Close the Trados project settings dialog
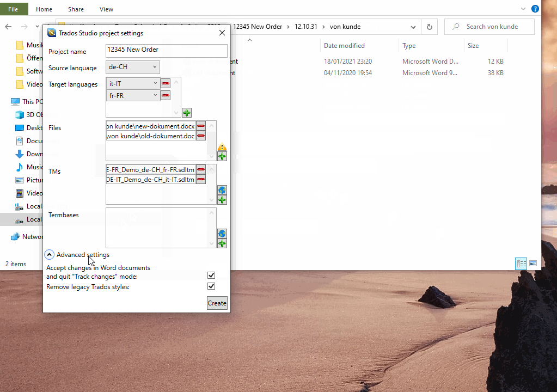Viewport: 557px width, 392px height. [x=222, y=33]
